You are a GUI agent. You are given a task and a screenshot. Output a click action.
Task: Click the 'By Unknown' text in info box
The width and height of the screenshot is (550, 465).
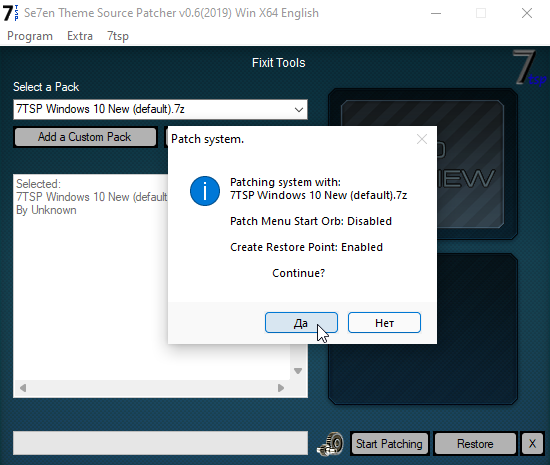pyautogui.click(x=46, y=210)
